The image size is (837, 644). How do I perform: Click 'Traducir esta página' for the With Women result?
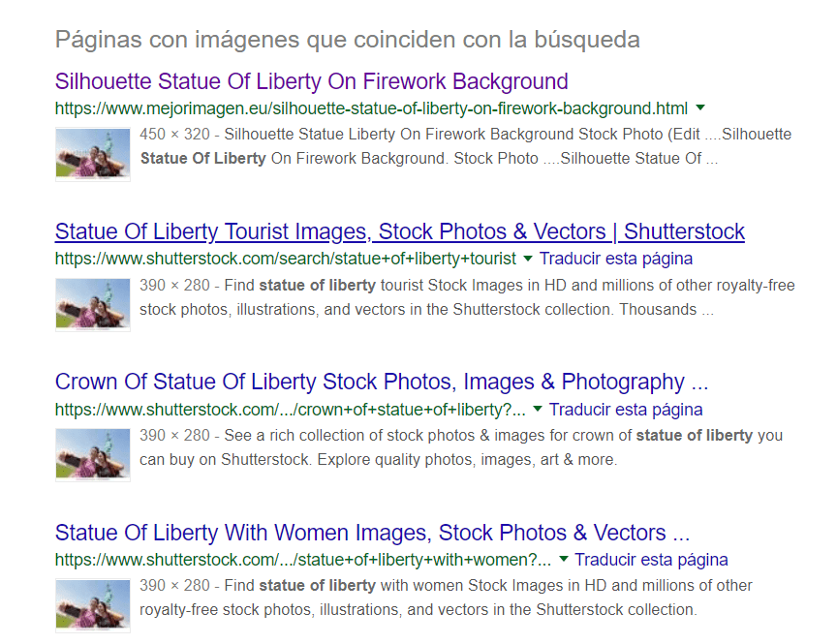651,560
